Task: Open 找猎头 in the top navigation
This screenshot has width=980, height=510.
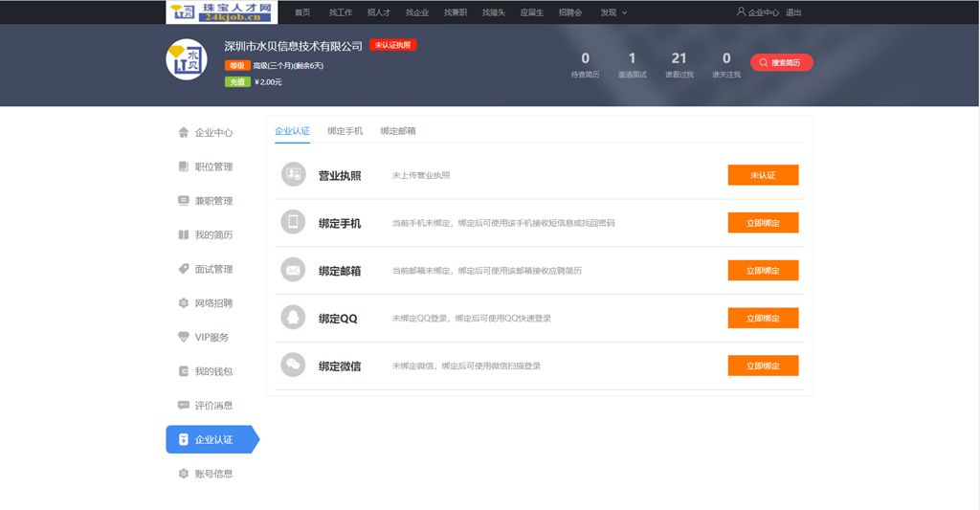Action: pyautogui.click(x=493, y=12)
